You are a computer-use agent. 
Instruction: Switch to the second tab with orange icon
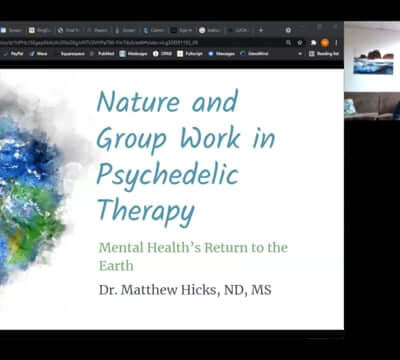pos(40,30)
